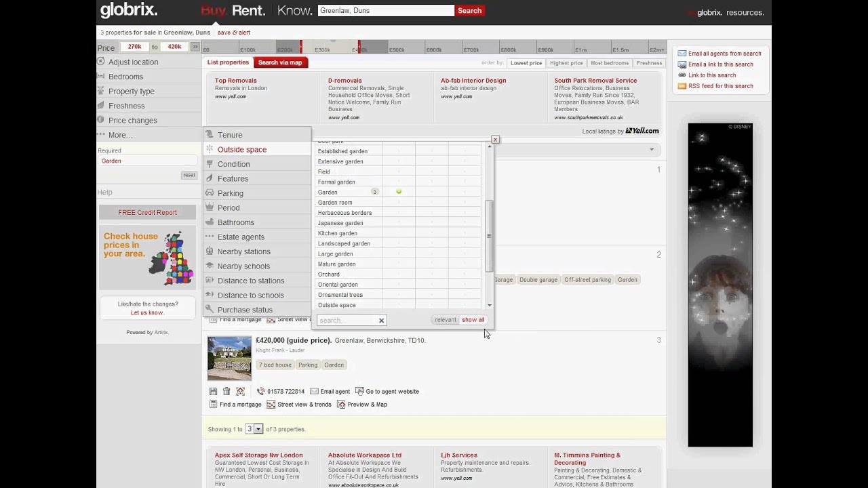Expand the price range double-arrow button
Screen dimensions: 868x488
coord(195,47)
